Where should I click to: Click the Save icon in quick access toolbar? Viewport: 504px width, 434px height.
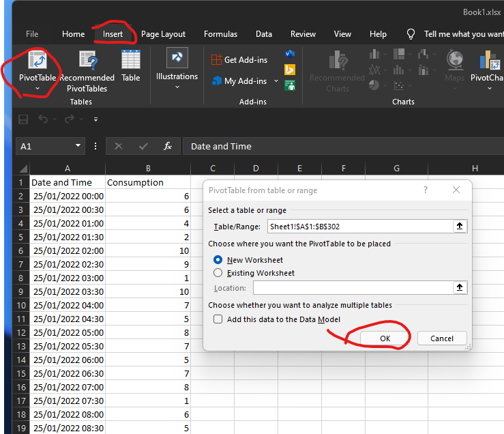tap(23, 119)
